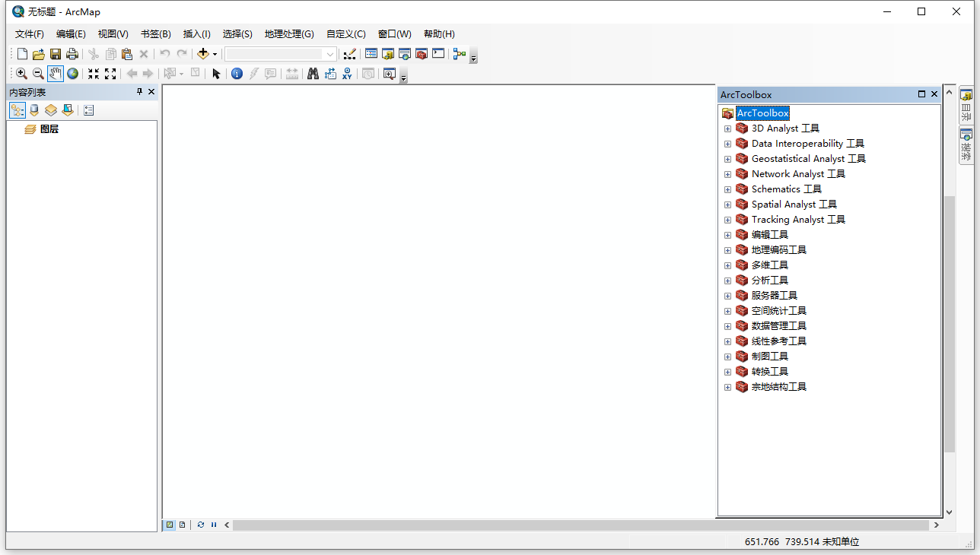Open the 帮助(H) menu
Image resolution: width=980 pixels, height=555 pixels.
439,34
